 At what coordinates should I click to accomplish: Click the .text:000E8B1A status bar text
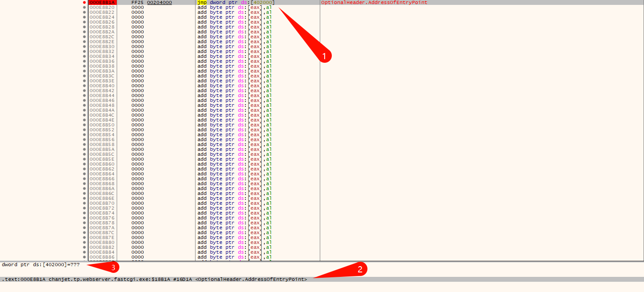pyautogui.click(x=154, y=280)
